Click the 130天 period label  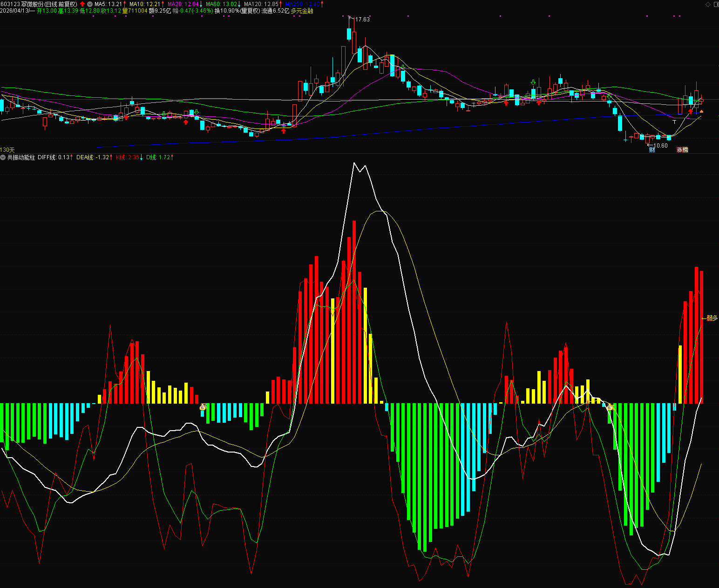coord(7,150)
